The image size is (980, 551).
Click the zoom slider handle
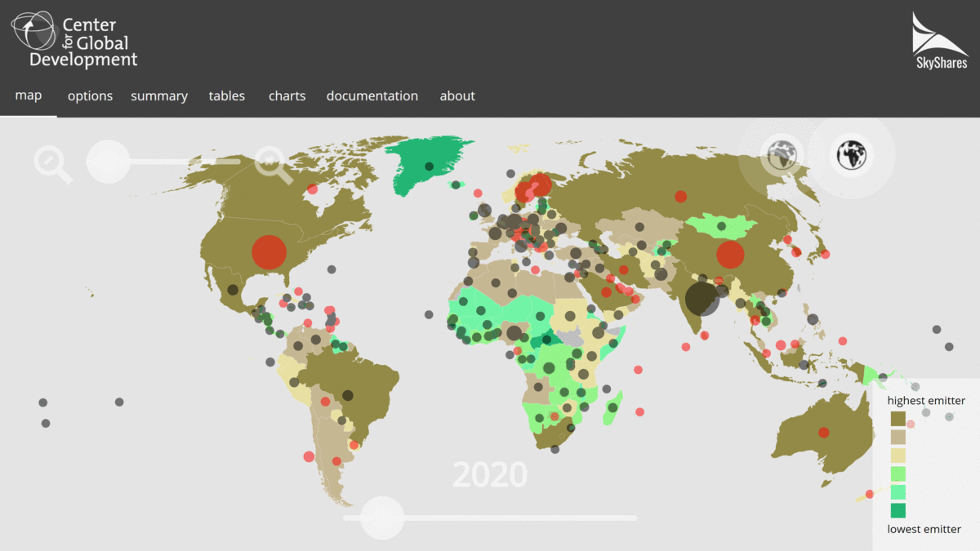(x=108, y=162)
